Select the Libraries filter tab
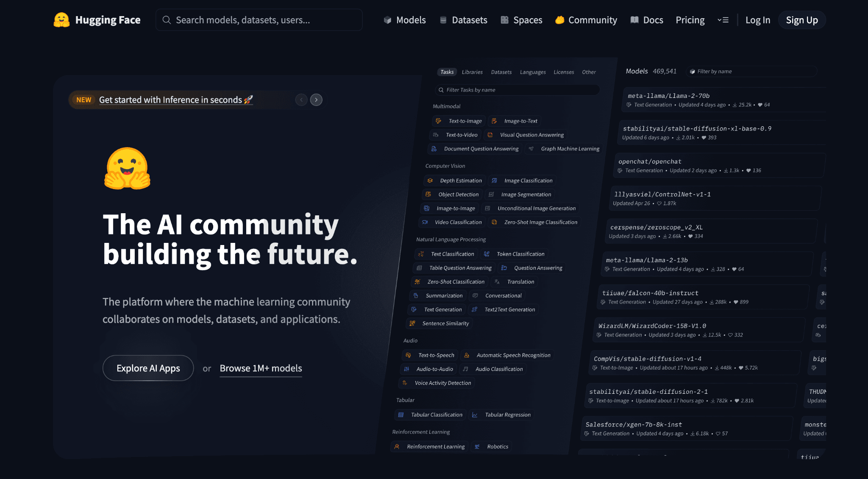The width and height of the screenshot is (868, 479). click(x=472, y=72)
